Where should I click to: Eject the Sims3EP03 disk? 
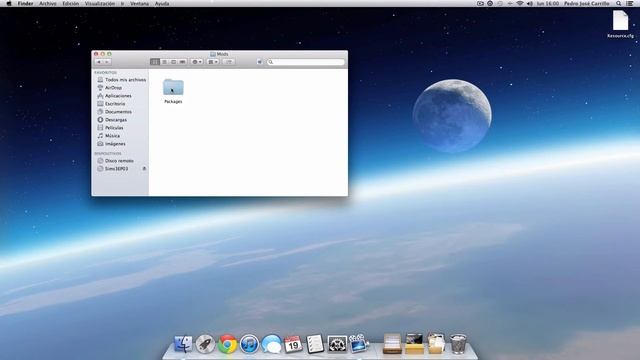[144, 169]
